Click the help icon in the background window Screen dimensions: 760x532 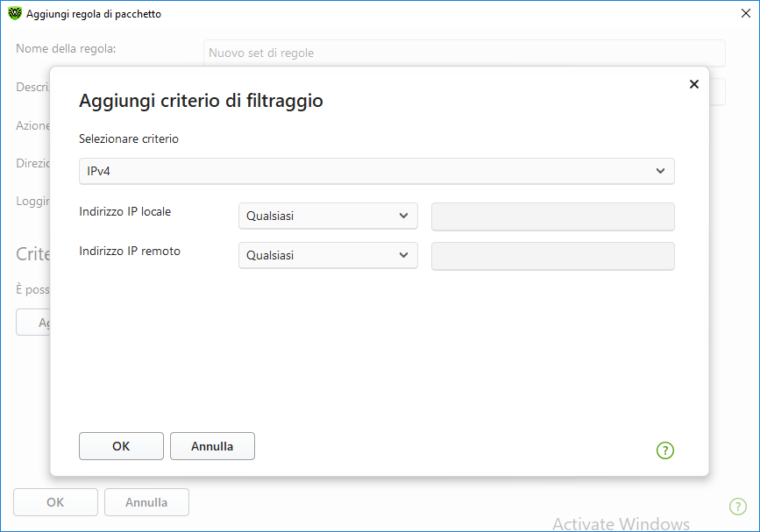coord(738,507)
